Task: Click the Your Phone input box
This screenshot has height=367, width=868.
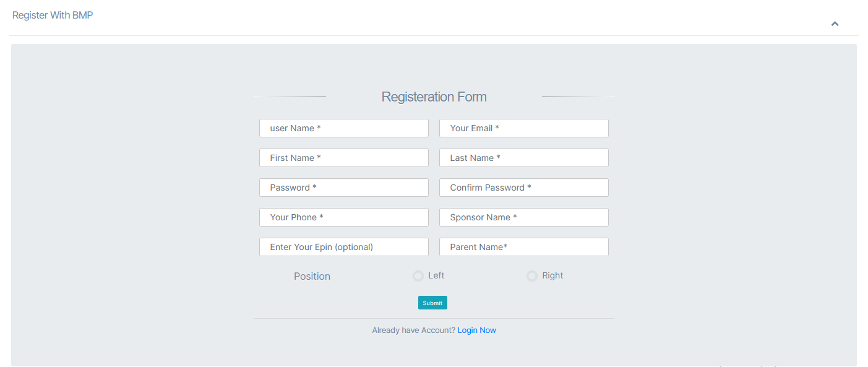Action: [x=343, y=217]
